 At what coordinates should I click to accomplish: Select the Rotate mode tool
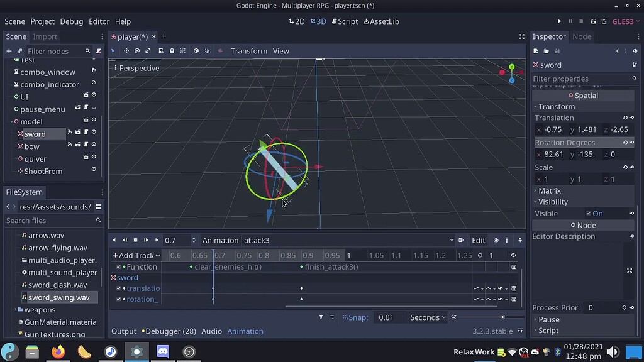137,51
